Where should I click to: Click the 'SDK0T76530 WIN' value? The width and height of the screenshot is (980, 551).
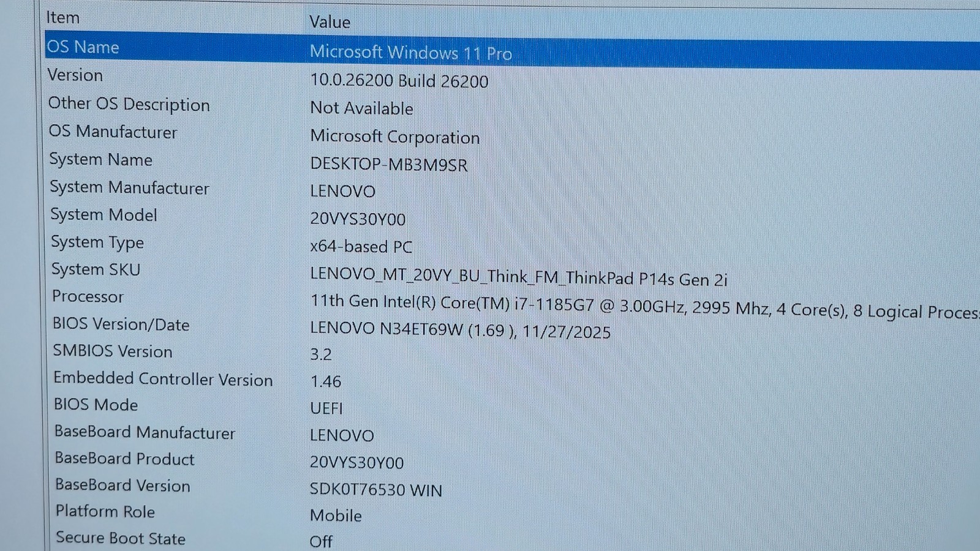376,490
